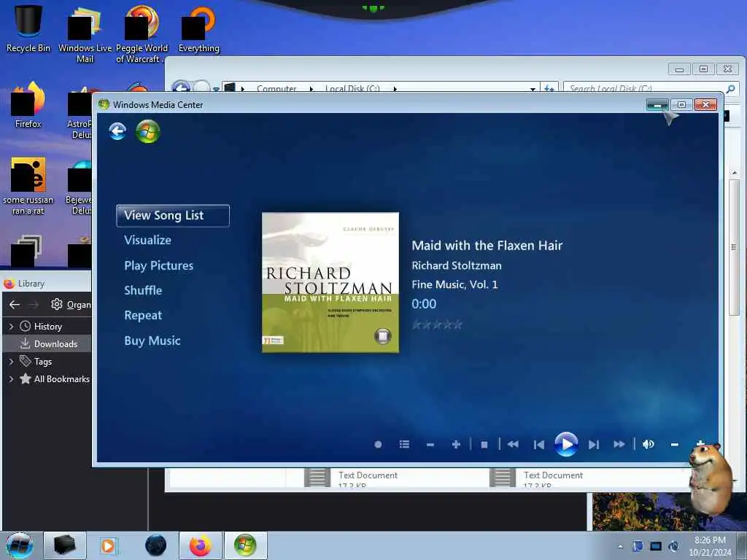
Task: Click the album cover art thumbnail
Action: pos(330,282)
